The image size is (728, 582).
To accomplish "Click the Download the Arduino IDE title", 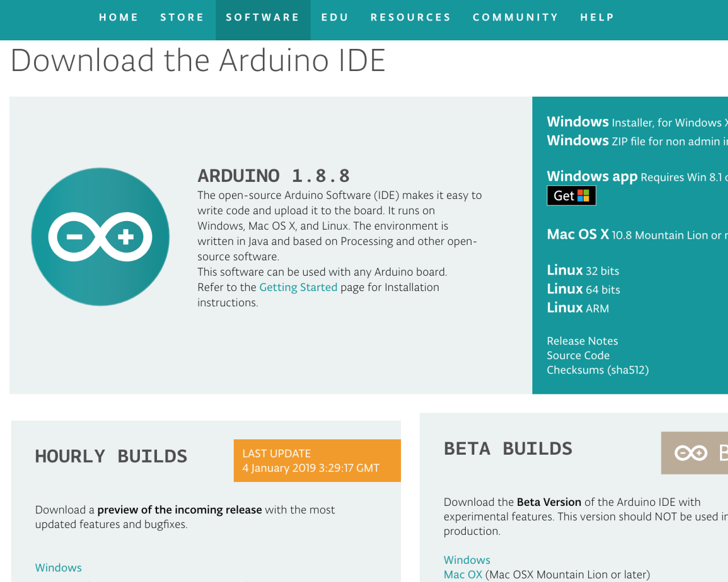I will 198,60.
